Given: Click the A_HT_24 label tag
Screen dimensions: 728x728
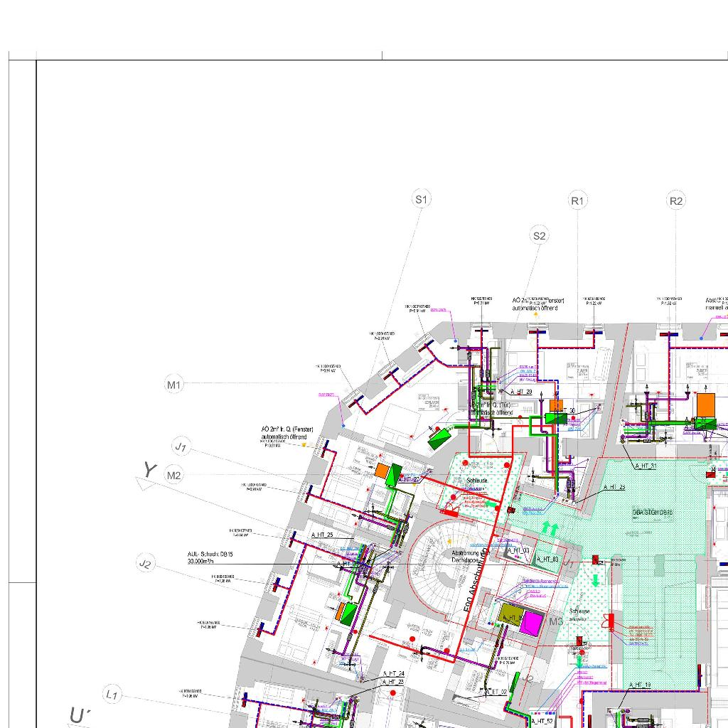Looking at the screenshot, I should (x=393, y=673).
